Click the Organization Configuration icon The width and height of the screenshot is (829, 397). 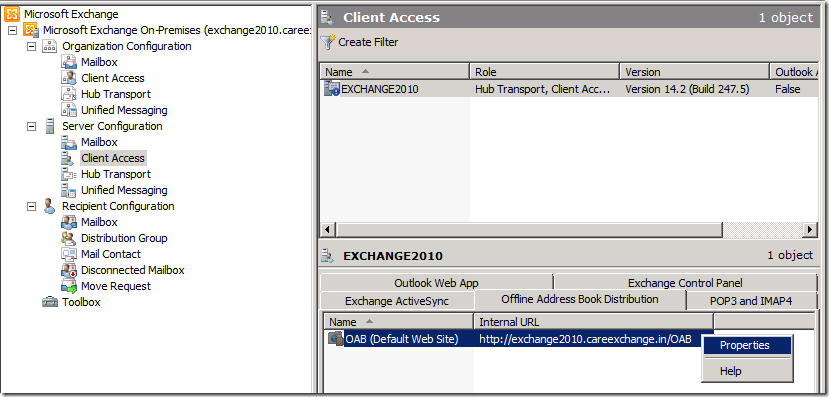coord(50,46)
